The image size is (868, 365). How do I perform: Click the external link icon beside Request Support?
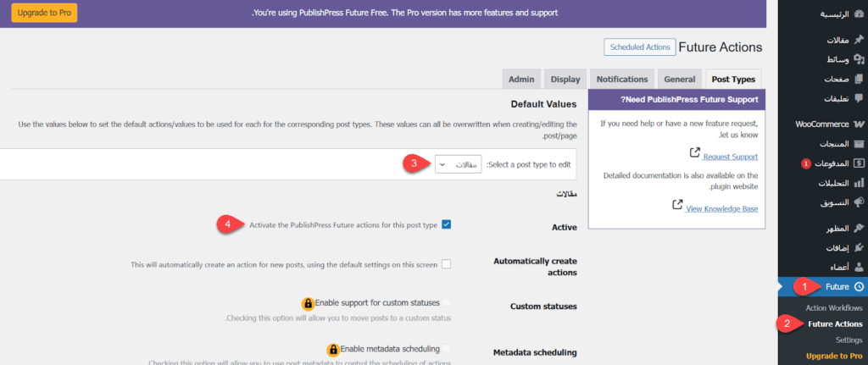[695, 154]
